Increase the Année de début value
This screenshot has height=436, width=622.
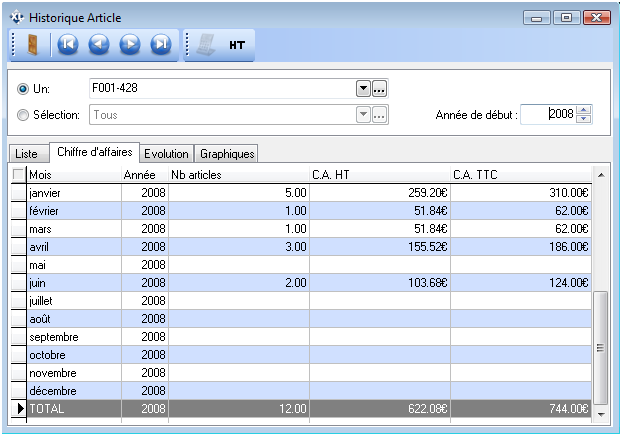(585, 109)
